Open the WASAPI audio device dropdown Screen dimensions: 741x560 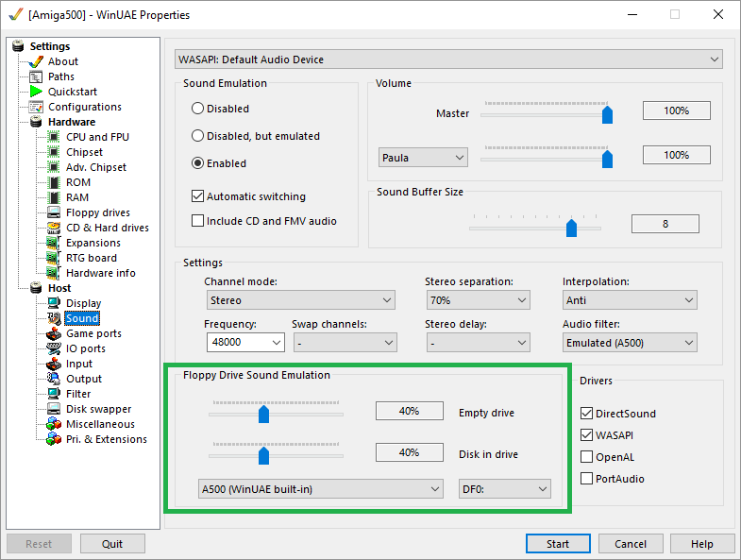click(448, 59)
